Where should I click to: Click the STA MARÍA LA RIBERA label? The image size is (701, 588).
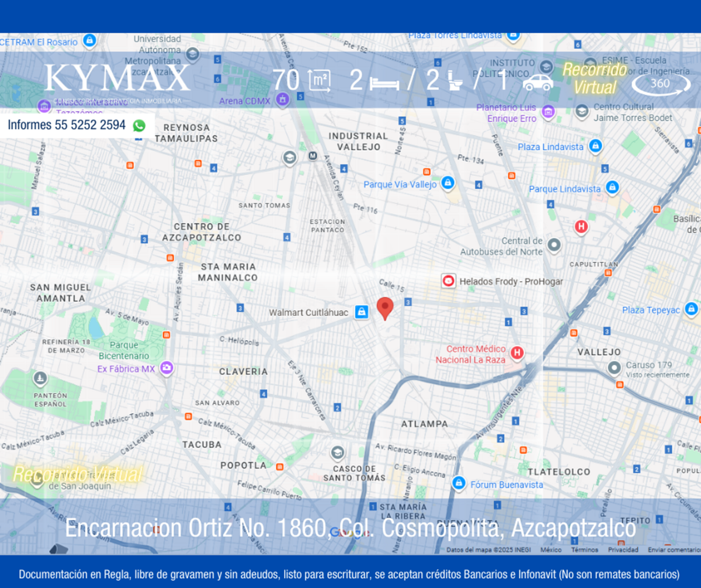pos(403,511)
